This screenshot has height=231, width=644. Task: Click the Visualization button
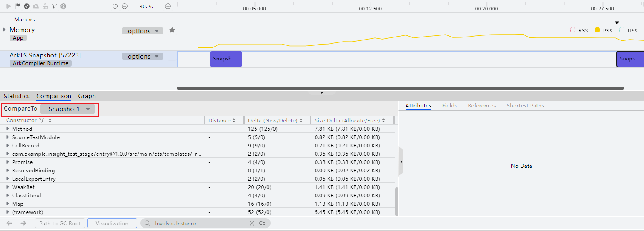click(x=112, y=224)
